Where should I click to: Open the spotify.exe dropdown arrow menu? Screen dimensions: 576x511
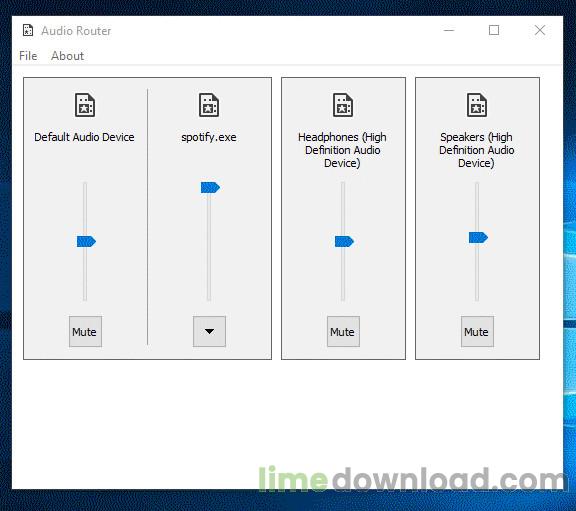click(x=209, y=331)
